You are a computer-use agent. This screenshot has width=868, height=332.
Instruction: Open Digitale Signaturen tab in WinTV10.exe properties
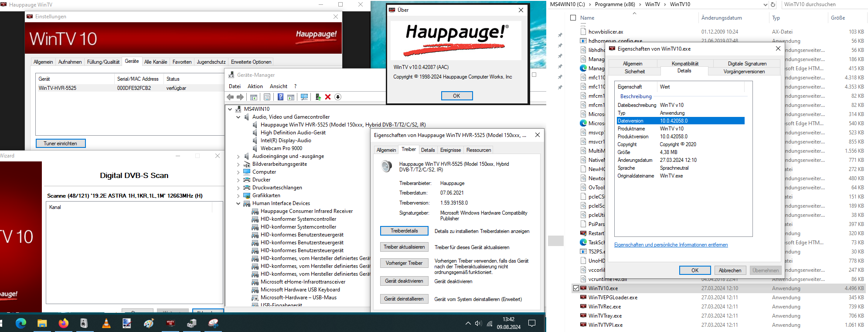[747, 64]
